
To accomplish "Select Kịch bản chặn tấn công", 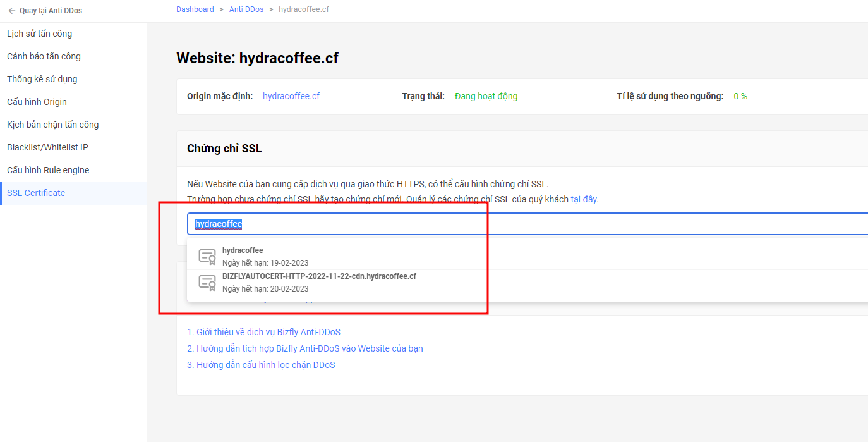I will click(x=53, y=125).
